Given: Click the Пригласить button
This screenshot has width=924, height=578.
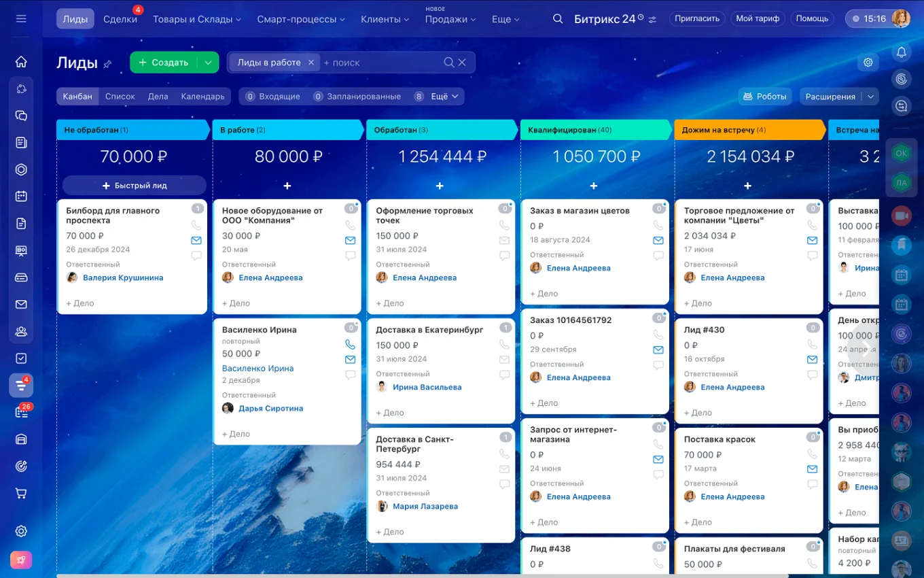Looking at the screenshot, I should coord(697,18).
